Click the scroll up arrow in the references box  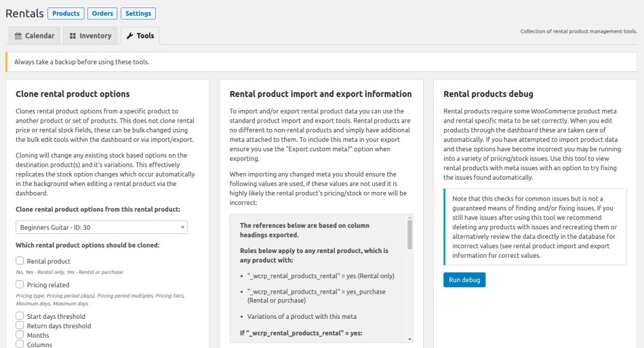click(x=409, y=218)
